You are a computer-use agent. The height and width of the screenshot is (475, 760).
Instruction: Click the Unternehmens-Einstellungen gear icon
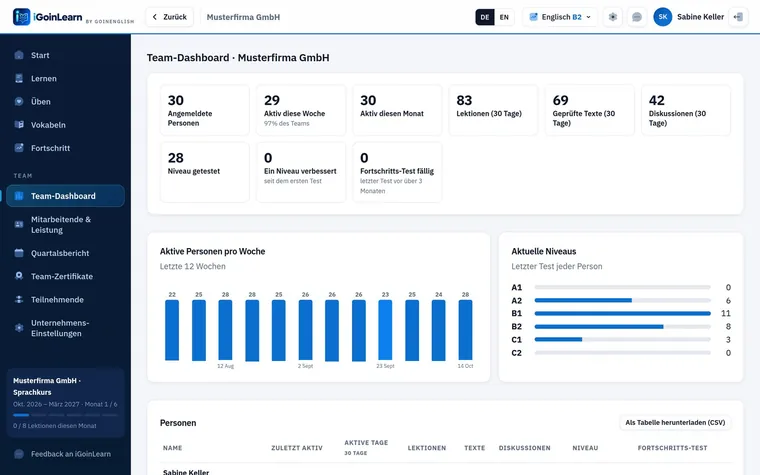click(19, 328)
